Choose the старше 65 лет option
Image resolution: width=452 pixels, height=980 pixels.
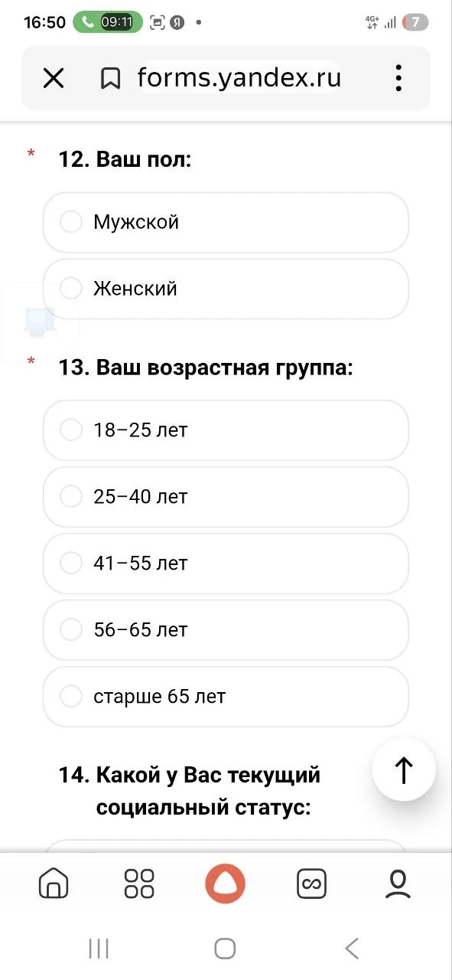tap(226, 697)
